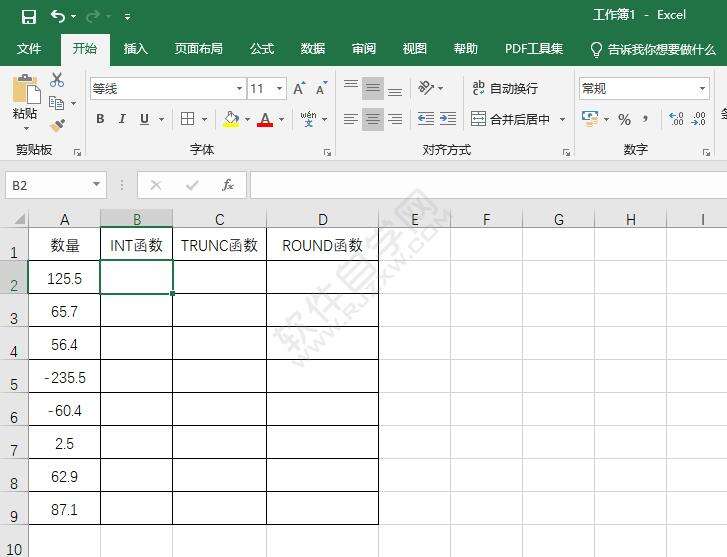Open the 对齐方式 dialog launcher
Screen dimensions: 727x557
tap(566, 152)
